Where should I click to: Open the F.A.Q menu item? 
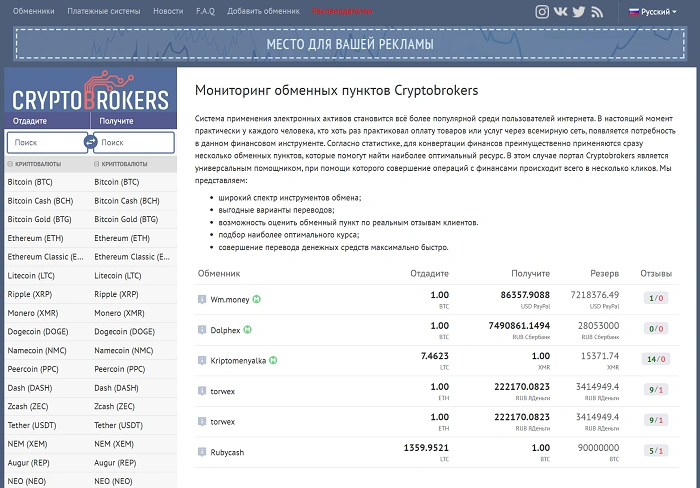[205, 11]
